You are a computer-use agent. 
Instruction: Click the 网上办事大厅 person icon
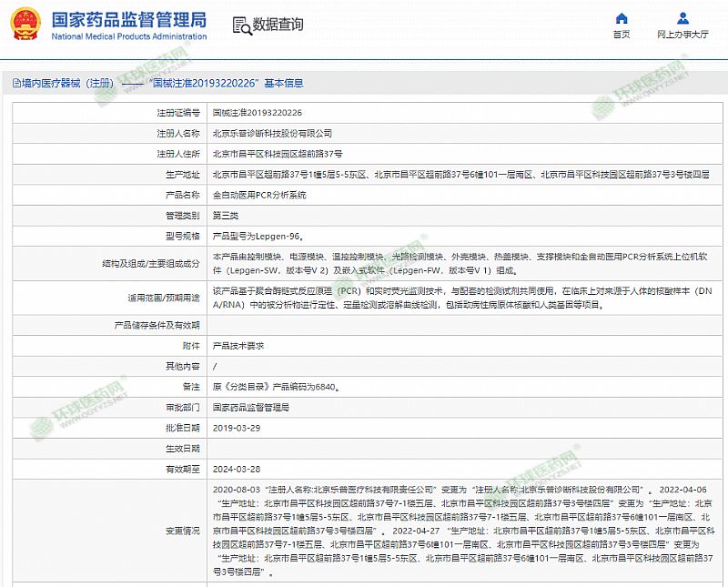pyautogui.click(x=682, y=18)
